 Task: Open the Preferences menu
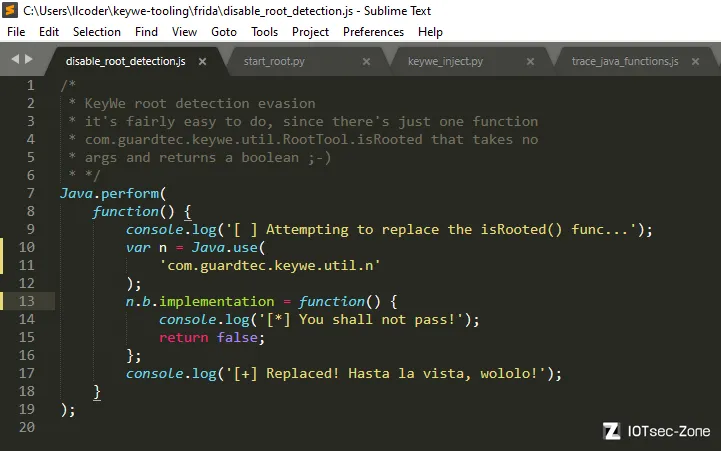click(x=373, y=32)
